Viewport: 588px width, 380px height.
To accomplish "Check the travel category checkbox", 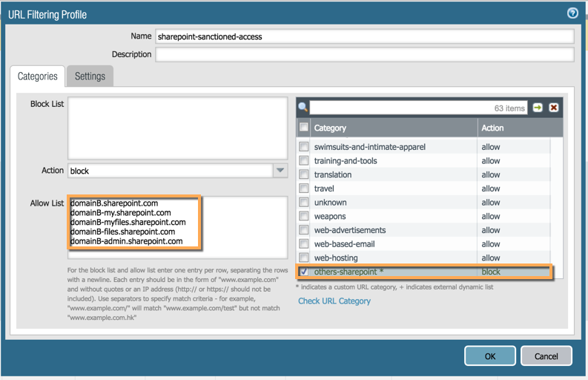I will click(304, 188).
